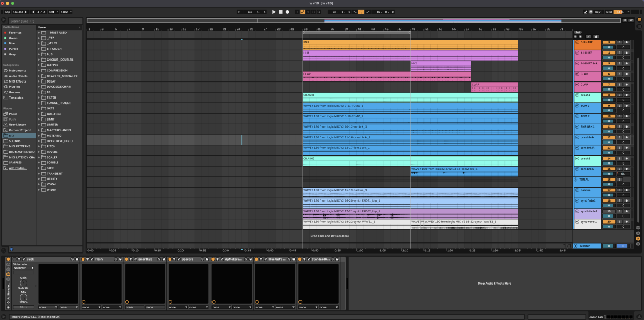Image resolution: width=644 pixels, height=320 pixels.
Task: Enable MIDI map mode
Action: pos(609,11)
